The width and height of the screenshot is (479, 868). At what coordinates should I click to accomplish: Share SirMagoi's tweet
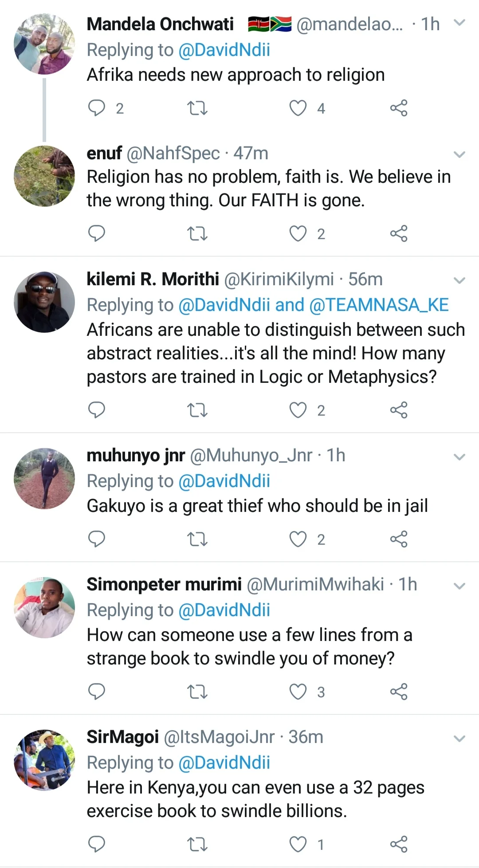[398, 844]
